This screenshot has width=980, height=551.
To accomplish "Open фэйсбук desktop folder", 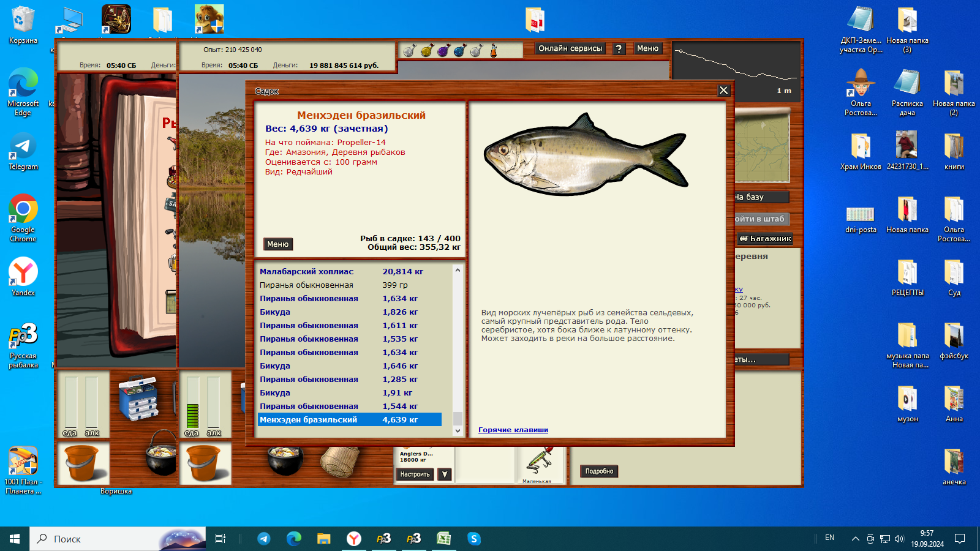I will tap(954, 340).
